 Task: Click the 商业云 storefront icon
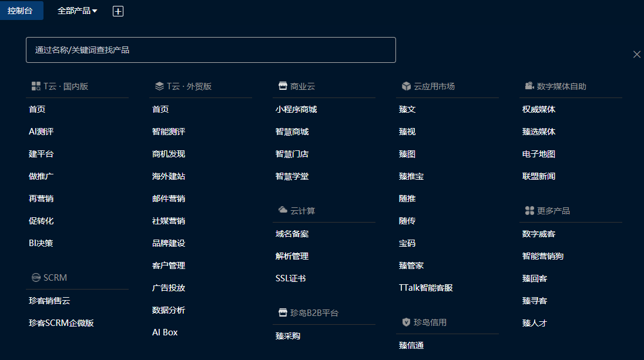[283, 86]
